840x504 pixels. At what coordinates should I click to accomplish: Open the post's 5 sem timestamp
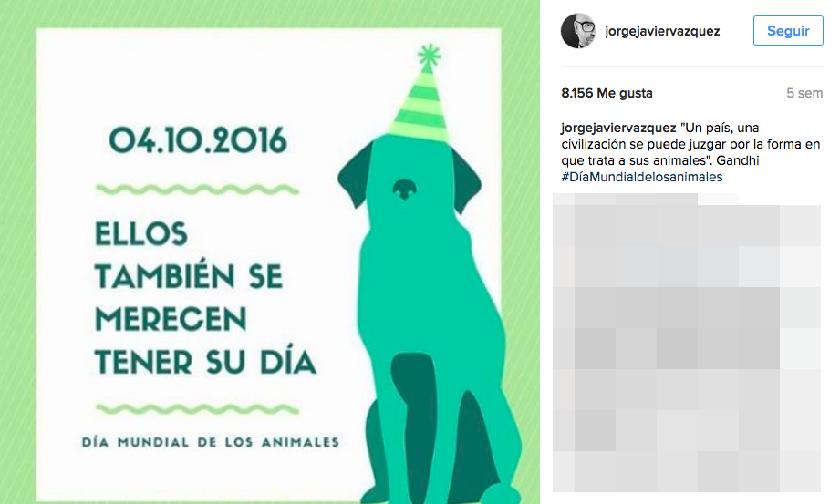804,93
